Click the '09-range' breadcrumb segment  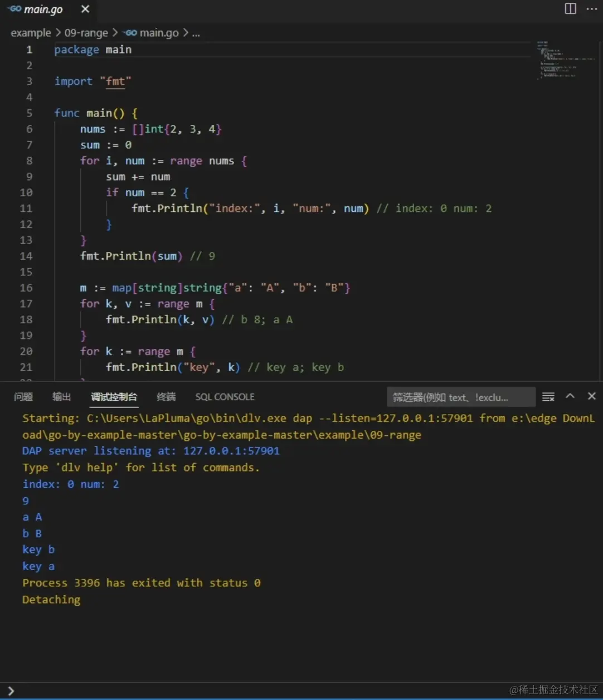tap(86, 33)
